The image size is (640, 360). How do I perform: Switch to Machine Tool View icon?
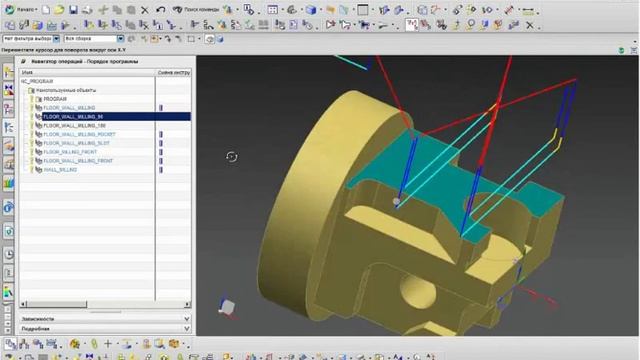click(x=24, y=344)
